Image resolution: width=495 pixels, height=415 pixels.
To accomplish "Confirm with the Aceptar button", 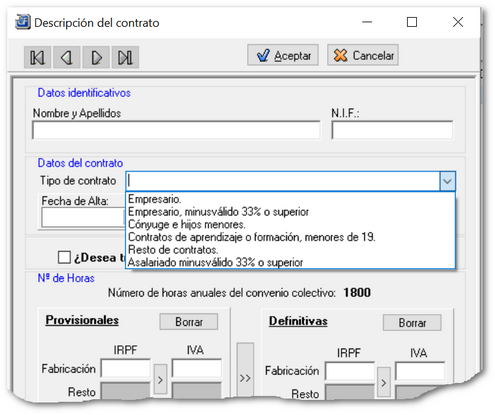I will [x=283, y=55].
